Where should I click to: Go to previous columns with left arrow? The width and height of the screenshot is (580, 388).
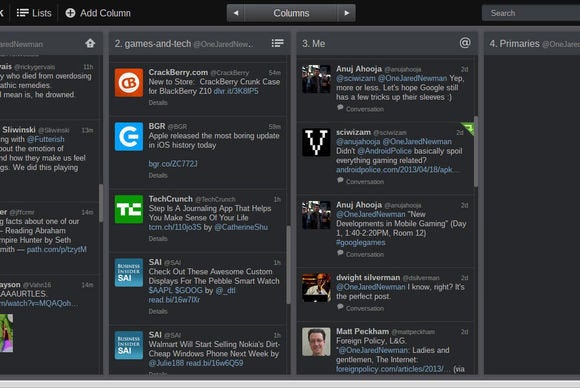tap(236, 13)
